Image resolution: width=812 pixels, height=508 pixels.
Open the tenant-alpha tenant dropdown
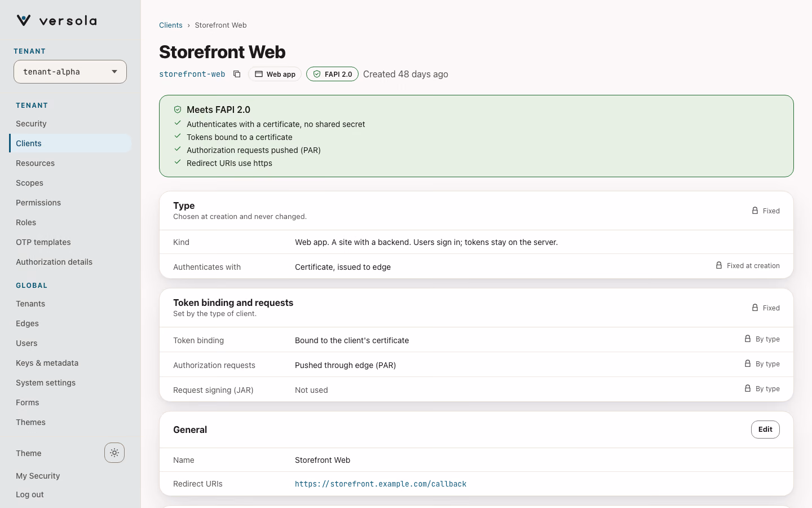70,72
